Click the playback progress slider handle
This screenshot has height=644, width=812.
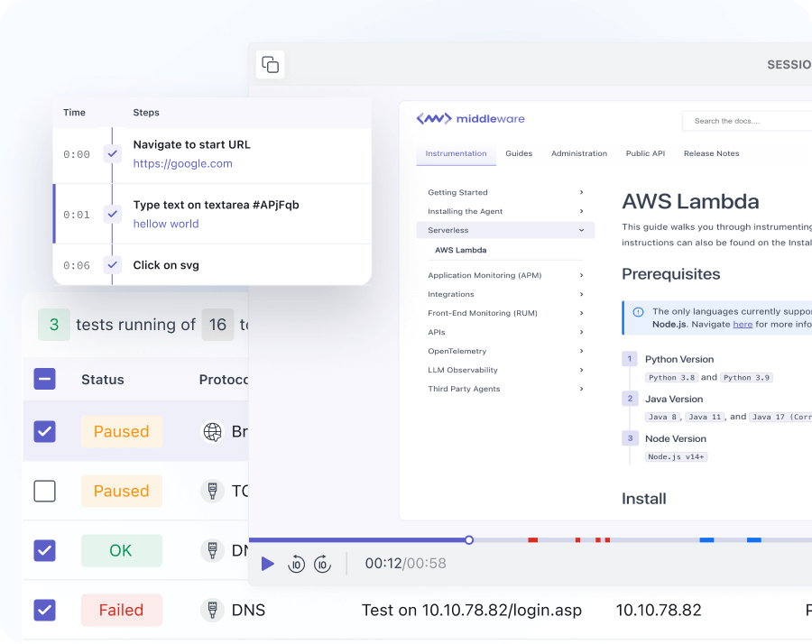click(x=469, y=540)
